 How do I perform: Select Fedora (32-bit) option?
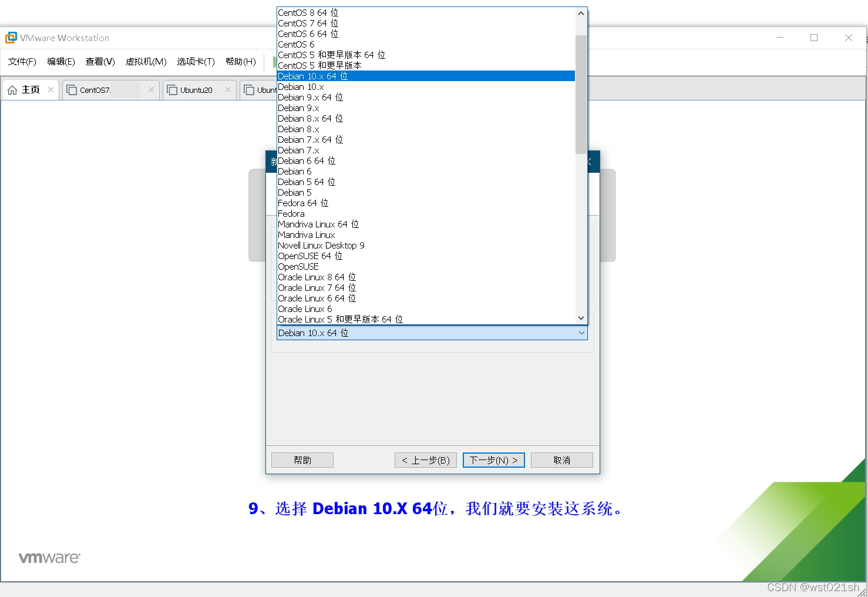(426, 214)
